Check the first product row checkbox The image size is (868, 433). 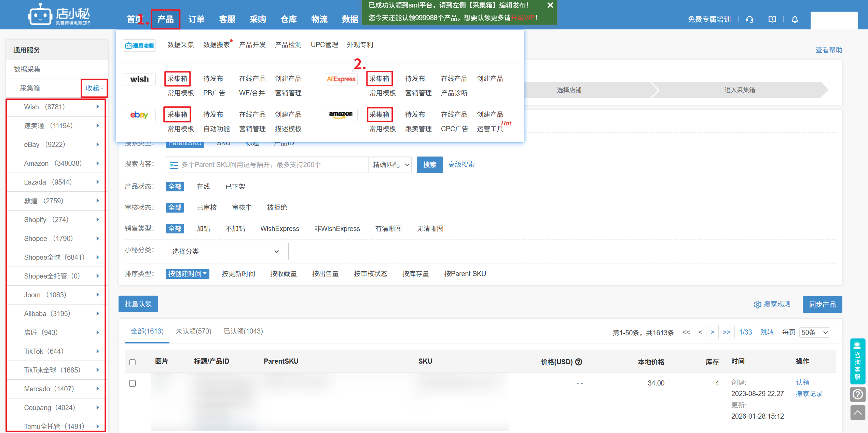[133, 383]
